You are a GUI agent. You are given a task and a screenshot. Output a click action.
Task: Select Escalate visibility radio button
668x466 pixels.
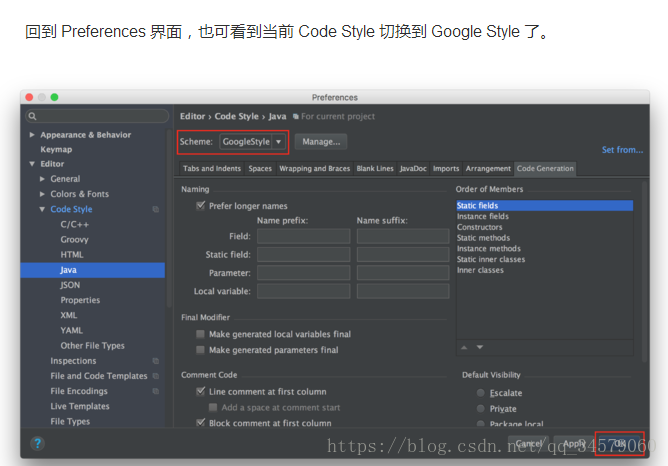point(481,393)
